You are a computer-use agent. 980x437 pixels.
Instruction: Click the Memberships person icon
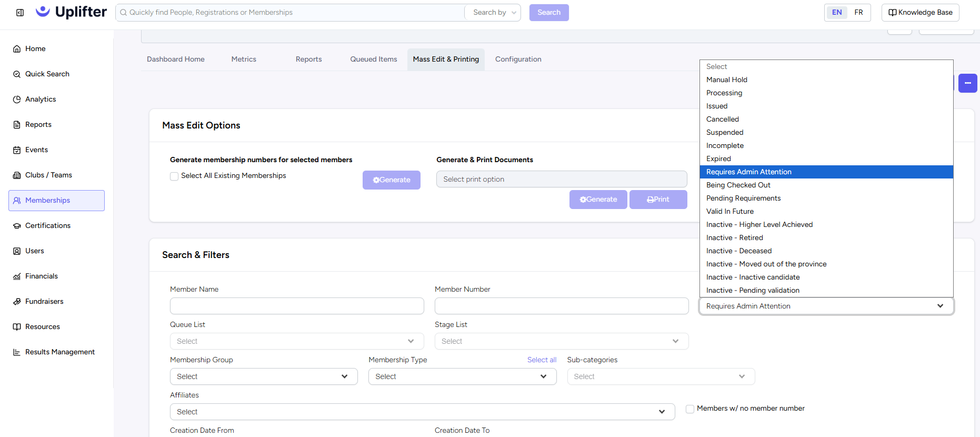(17, 201)
